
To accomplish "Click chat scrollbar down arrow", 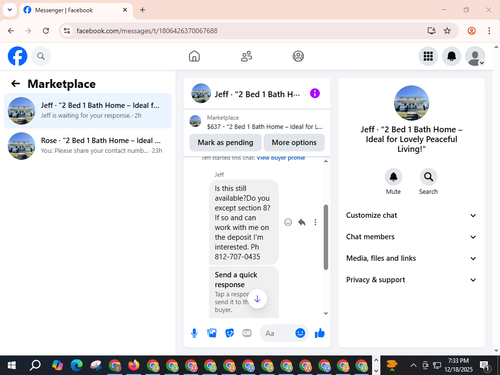I will pos(326,313).
